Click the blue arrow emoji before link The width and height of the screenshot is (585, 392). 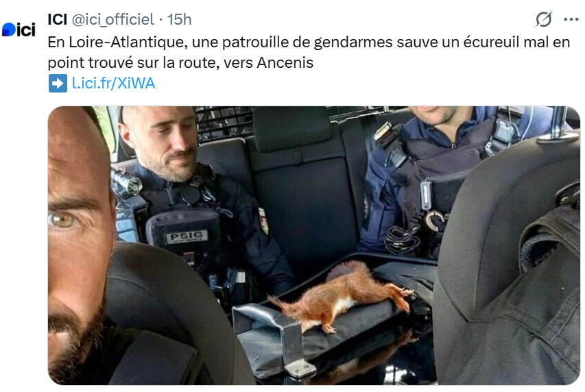coord(58,83)
